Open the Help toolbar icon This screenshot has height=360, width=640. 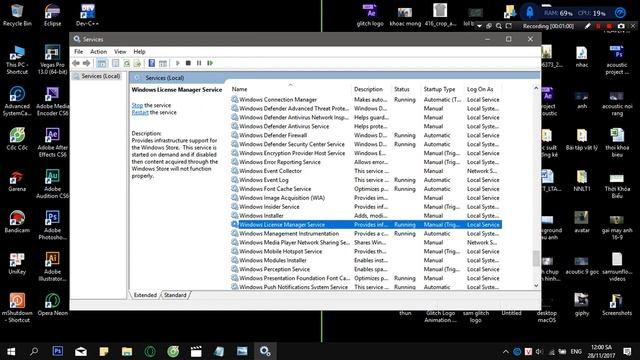(x=151, y=63)
